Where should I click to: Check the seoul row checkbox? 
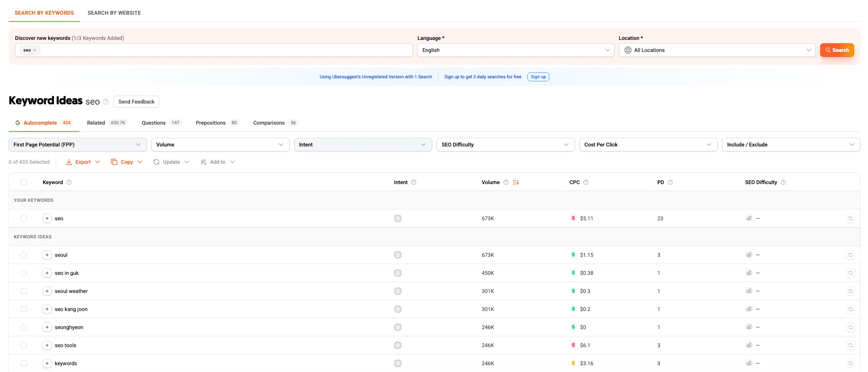coord(24,255)
